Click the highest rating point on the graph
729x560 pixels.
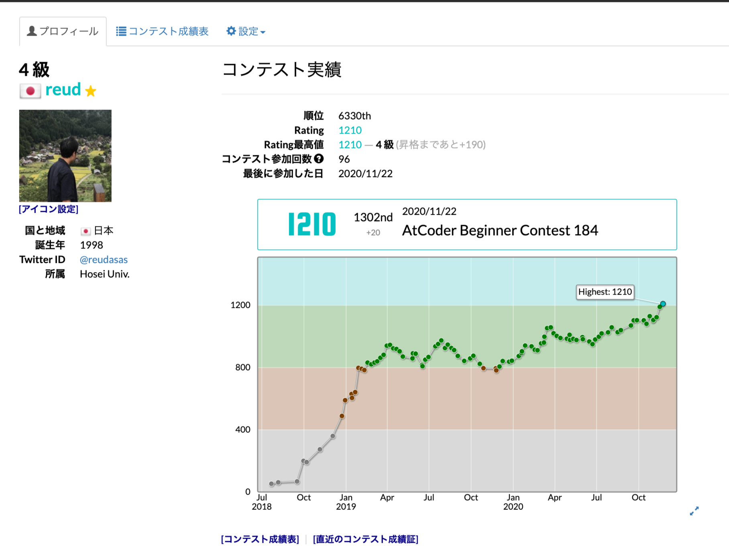(663, 304)
